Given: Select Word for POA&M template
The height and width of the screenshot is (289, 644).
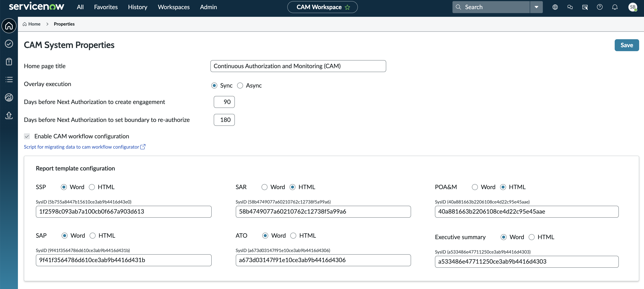Looking at the screenshot, I should click(475, 187).
